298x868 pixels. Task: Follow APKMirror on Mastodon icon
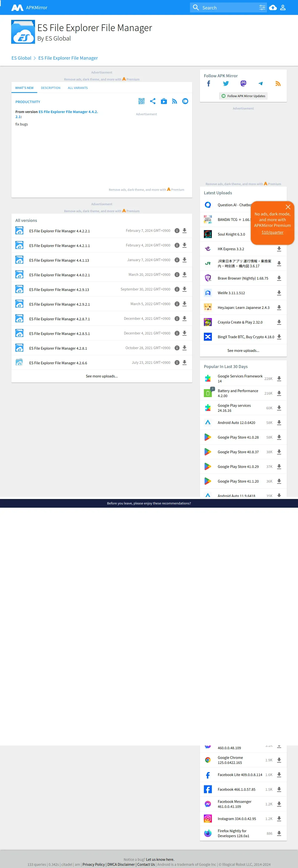(243, 83)
